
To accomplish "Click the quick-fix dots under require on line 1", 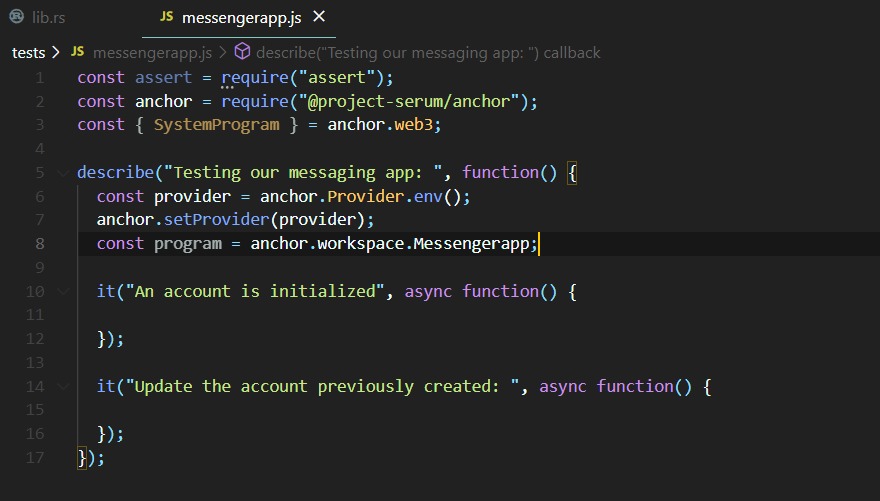I will tap(227, 88).
